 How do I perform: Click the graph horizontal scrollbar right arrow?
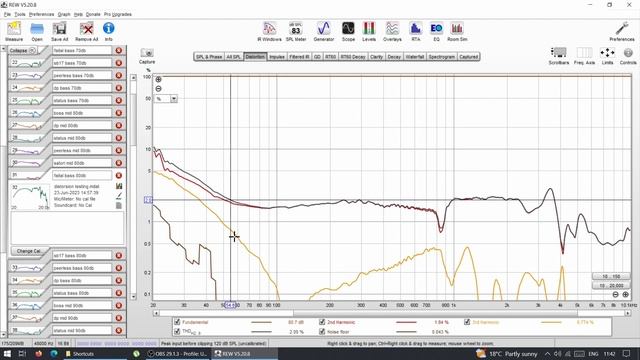[628, 313]
